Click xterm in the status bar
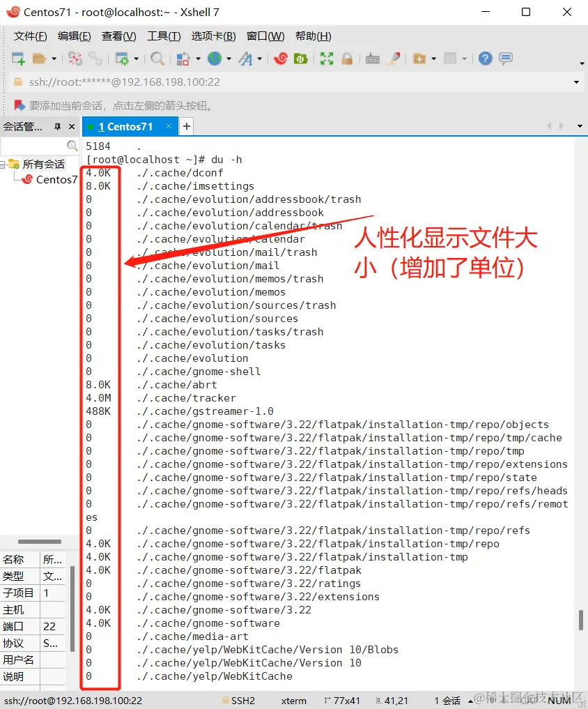The height and width of the screenshot is (709, 588). [x=294, y=701]
